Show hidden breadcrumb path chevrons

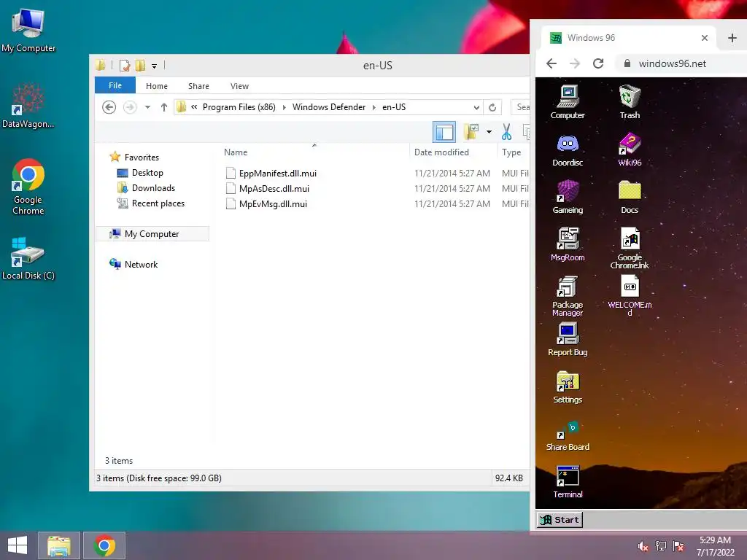pos(194,107)
